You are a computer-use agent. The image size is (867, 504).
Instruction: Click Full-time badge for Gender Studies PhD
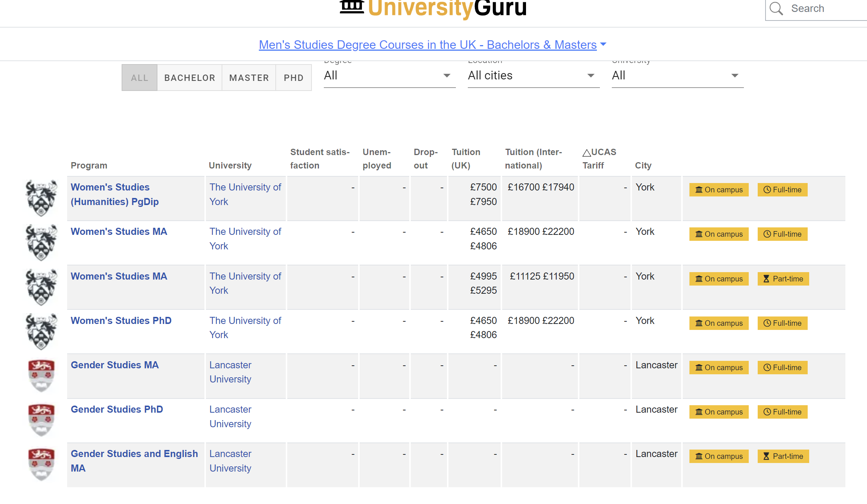(x=782, y=412)
